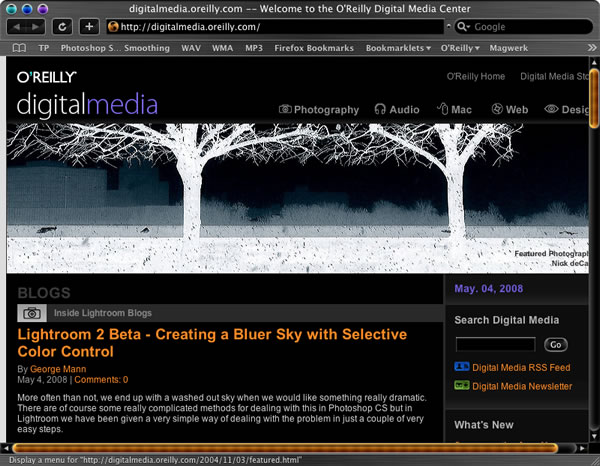Screen dimensions: 600x466
Task: Click the status bar text at the bottom
Action: pos(155,460)
